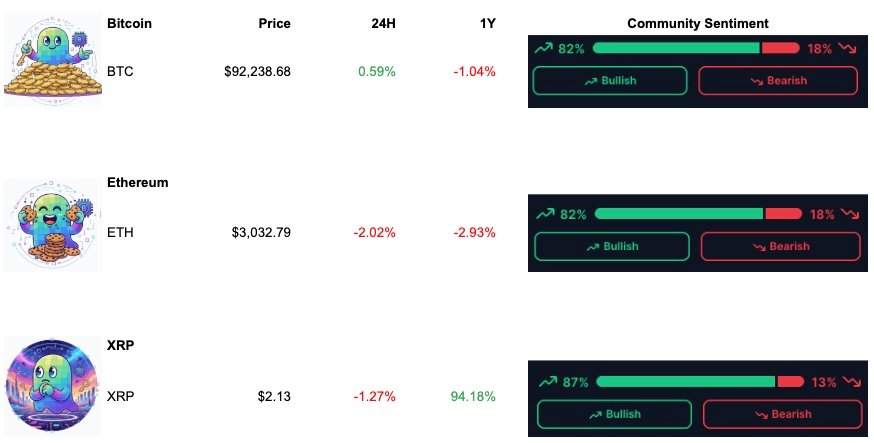Vote Bullish on Bitcoin
Viewport: 874px width, 443px height.
[610, 81]
